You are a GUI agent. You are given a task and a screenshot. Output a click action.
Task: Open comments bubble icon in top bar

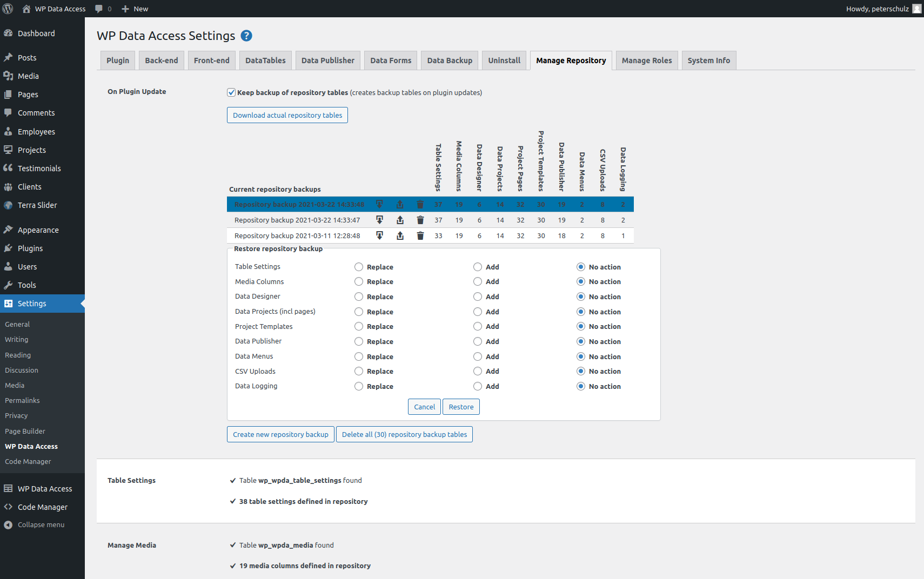tap(99, 9)
